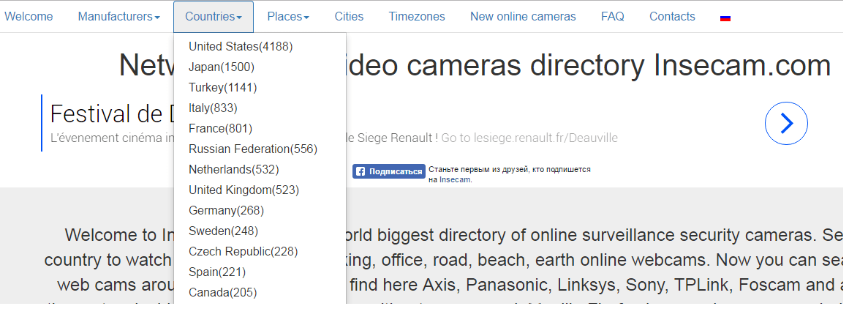Select Czech Republic(228) entry

[x=260, y=252]
